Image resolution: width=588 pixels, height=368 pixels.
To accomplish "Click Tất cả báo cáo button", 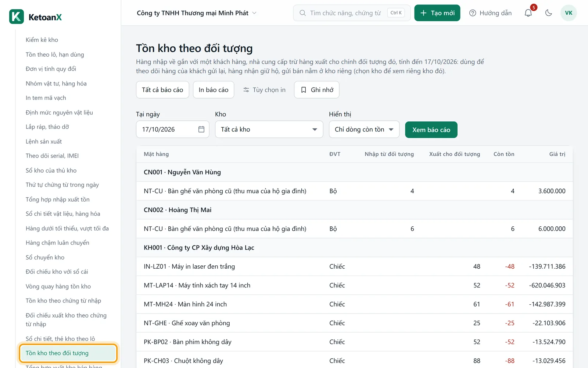I will pos(162,90).
